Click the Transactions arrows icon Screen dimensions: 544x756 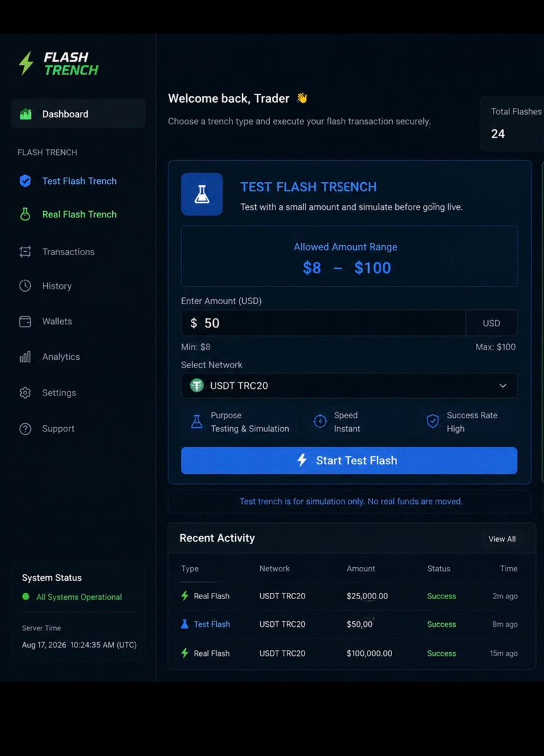coord(25,252)
